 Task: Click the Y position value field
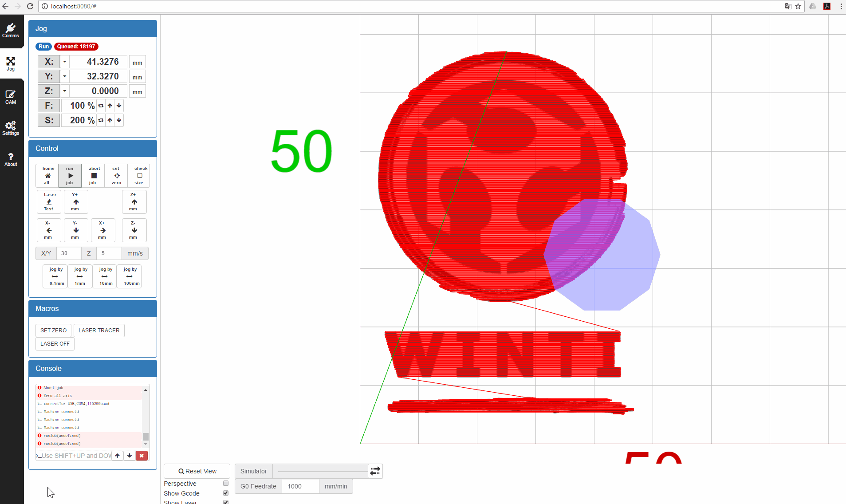pos(98,76)
